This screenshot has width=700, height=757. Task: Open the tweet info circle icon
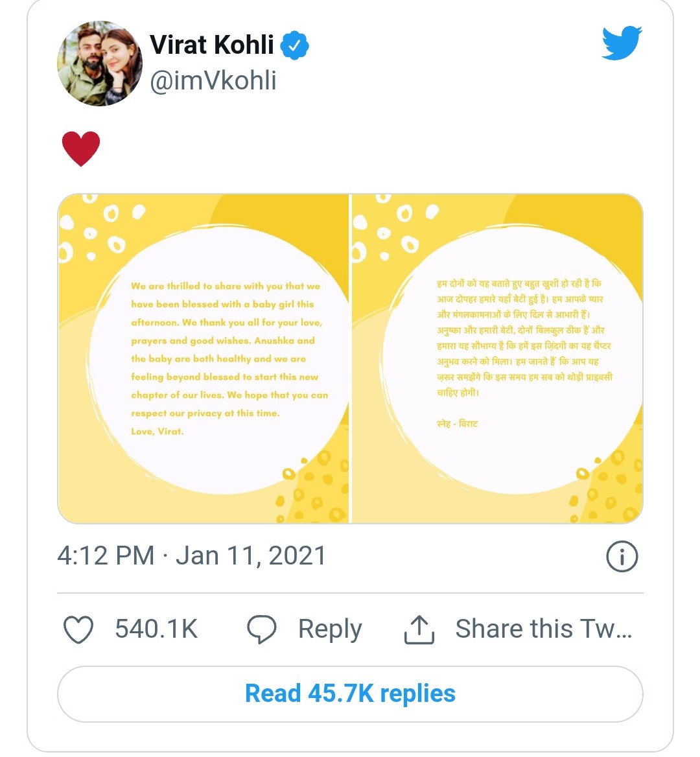[622, 557]
